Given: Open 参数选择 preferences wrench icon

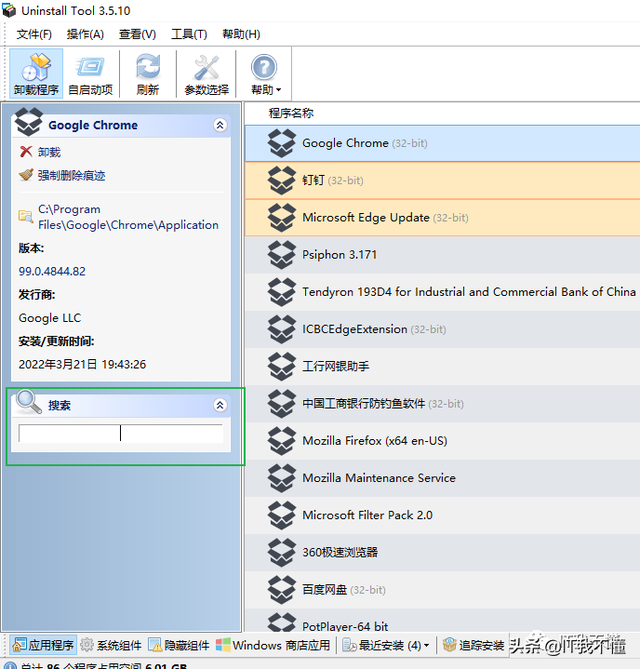Looking at the screenshot, I should [x=206, y=73].
